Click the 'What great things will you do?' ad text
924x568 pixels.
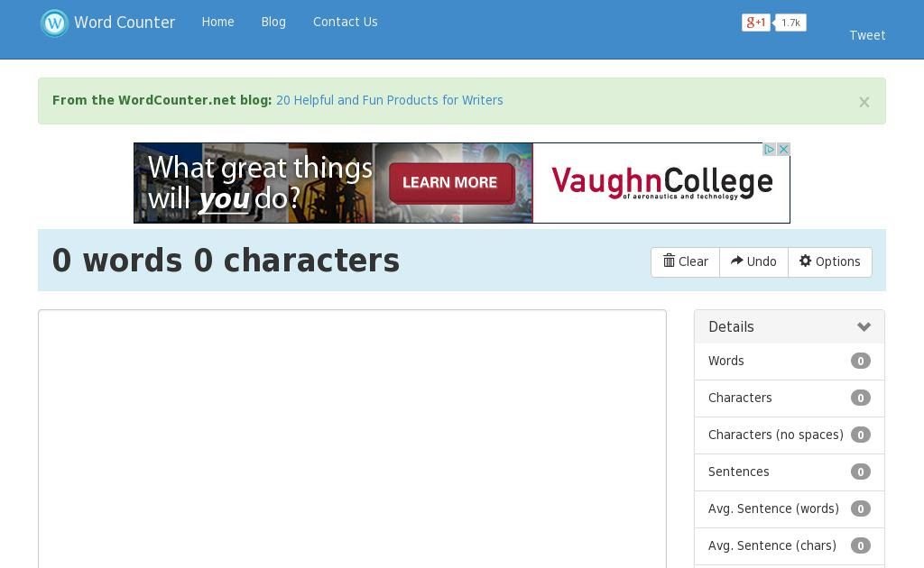[260, 183]
